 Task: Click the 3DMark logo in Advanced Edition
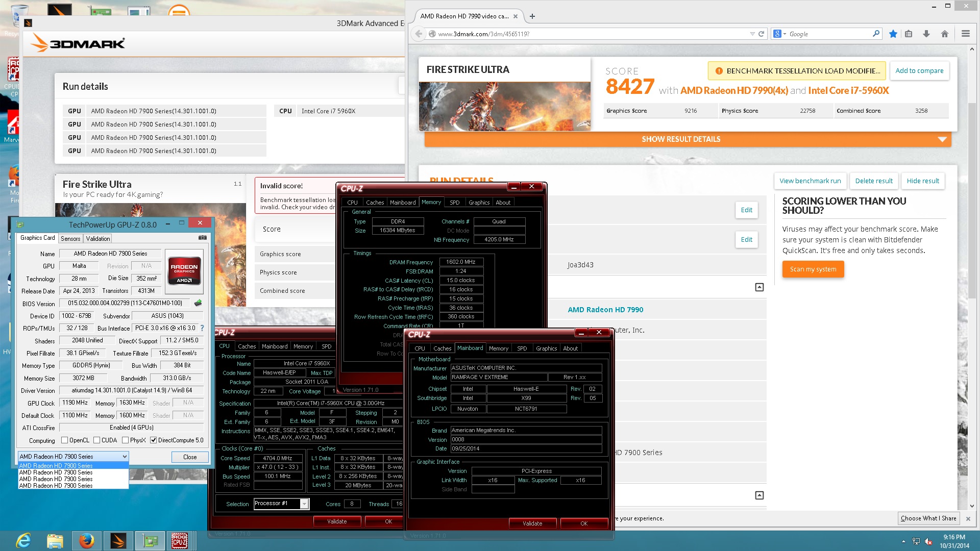pyautogui.click(x=78, y=43)
